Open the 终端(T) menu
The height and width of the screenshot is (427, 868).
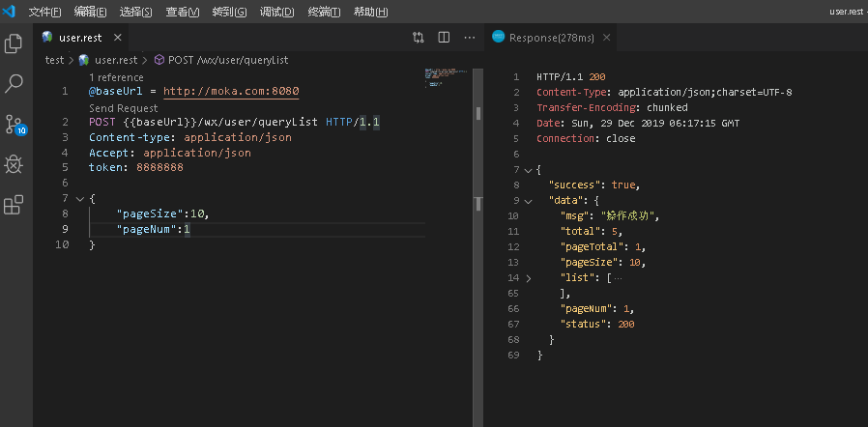click(x=324, y=12)
